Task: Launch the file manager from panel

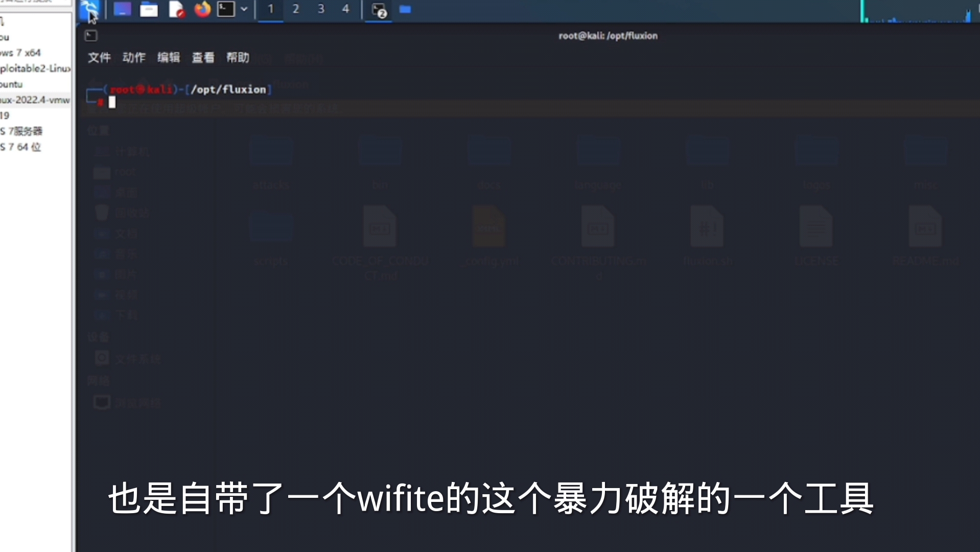Action: click(x=149, y=9)
